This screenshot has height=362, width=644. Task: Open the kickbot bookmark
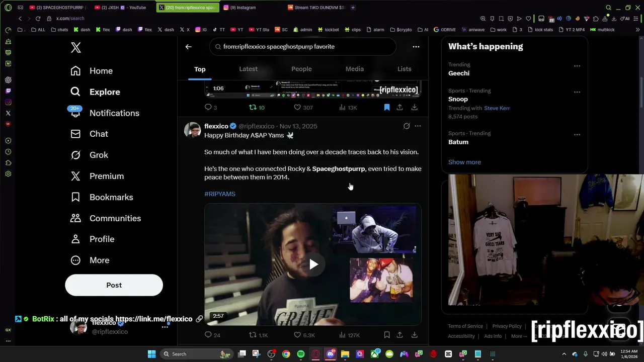[x=328, y=30]
